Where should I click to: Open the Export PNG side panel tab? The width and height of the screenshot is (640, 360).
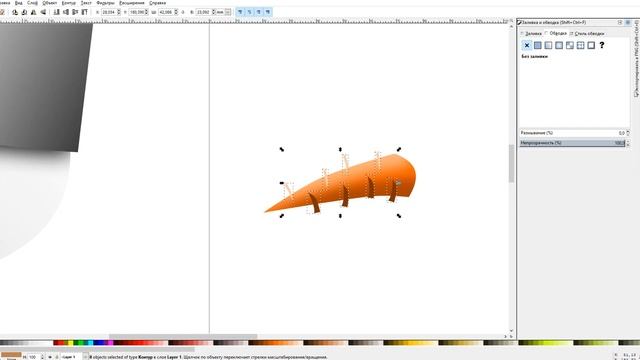click(636, 59)
